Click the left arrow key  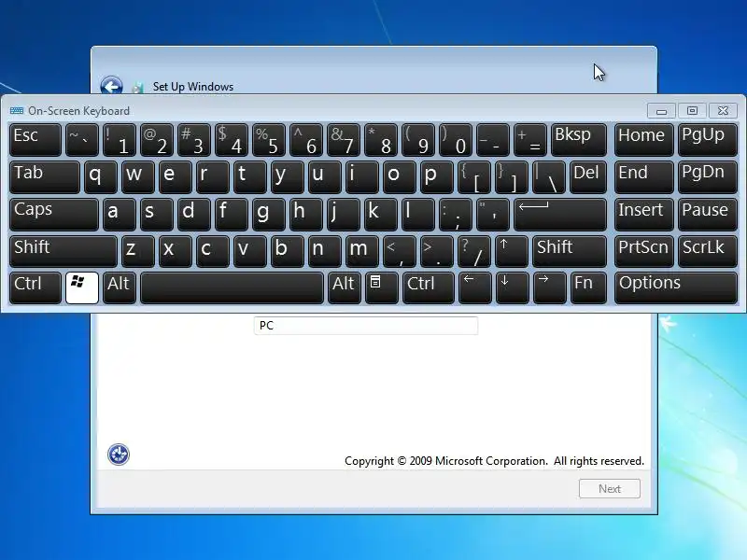(x=474, y=287)
